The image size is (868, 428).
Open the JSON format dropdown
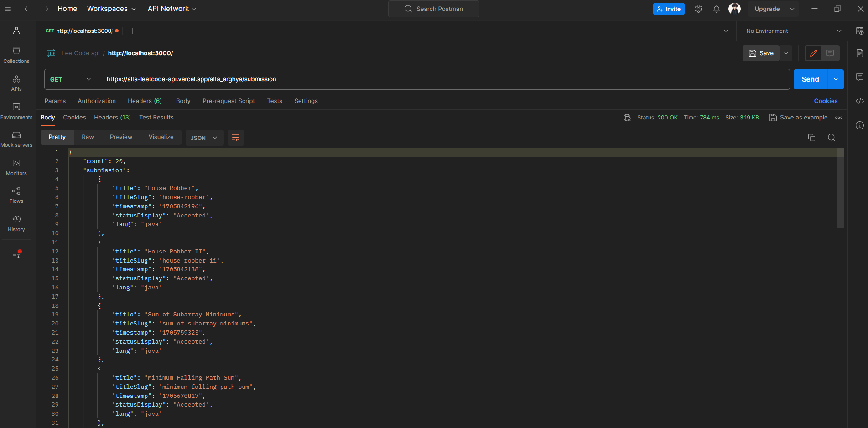pyautogui.click(x=204, y=138)
